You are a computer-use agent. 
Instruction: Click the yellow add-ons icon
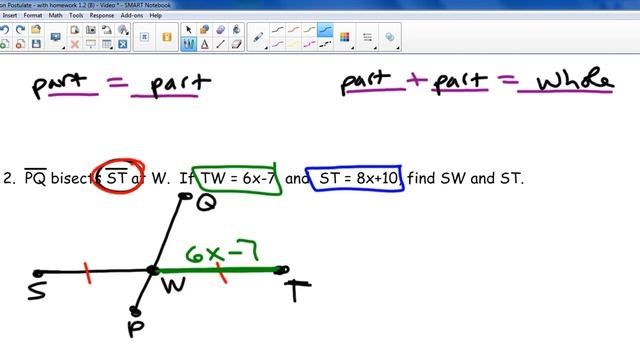[x=167, y=37]
